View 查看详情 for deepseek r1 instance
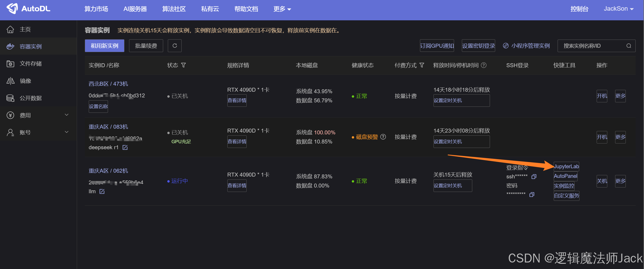Viewport: 644px width, 269px height. click(237, 142)
